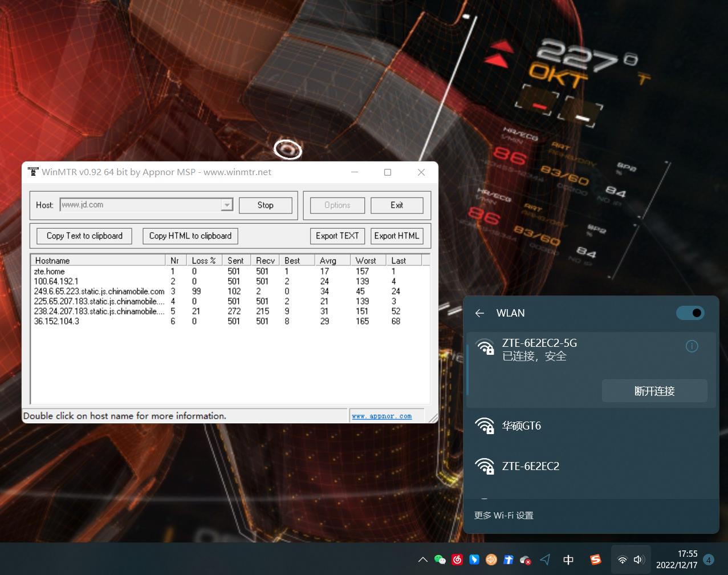Switch Chinese input mode indicator
This screenshot has height=575, width=728.
click(x=568, y=560)
